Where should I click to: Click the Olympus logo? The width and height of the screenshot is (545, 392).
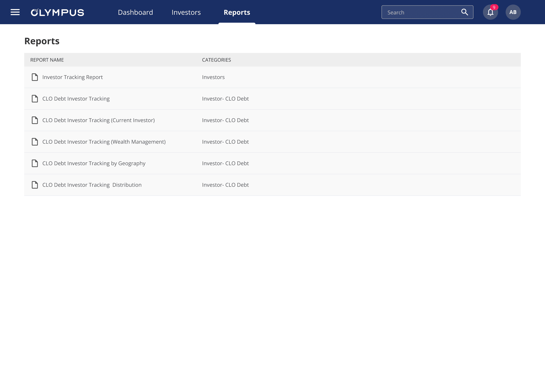tap(57, 12)
